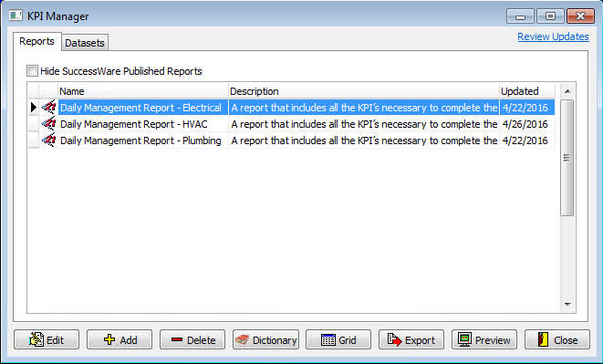Click the row indicator arrow of the Electrical report
The image size is (603, 364).
pos(34,108)
